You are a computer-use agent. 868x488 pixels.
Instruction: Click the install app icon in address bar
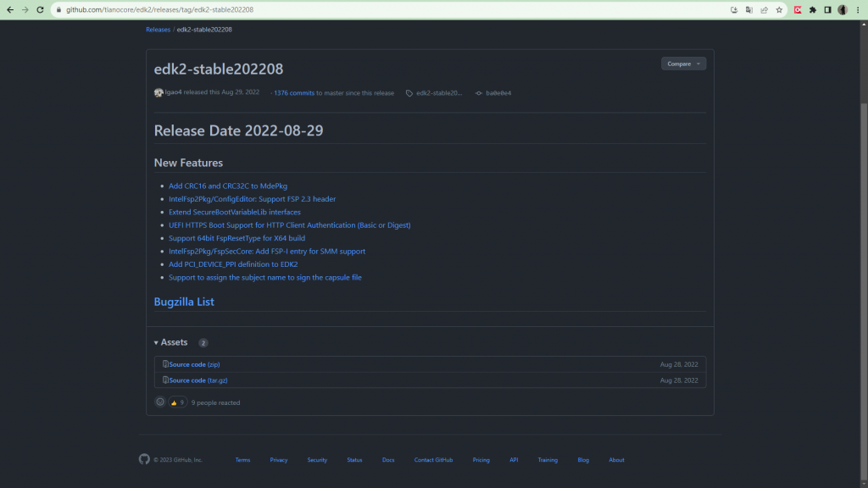pyautogui.click(x=734, y=9)
